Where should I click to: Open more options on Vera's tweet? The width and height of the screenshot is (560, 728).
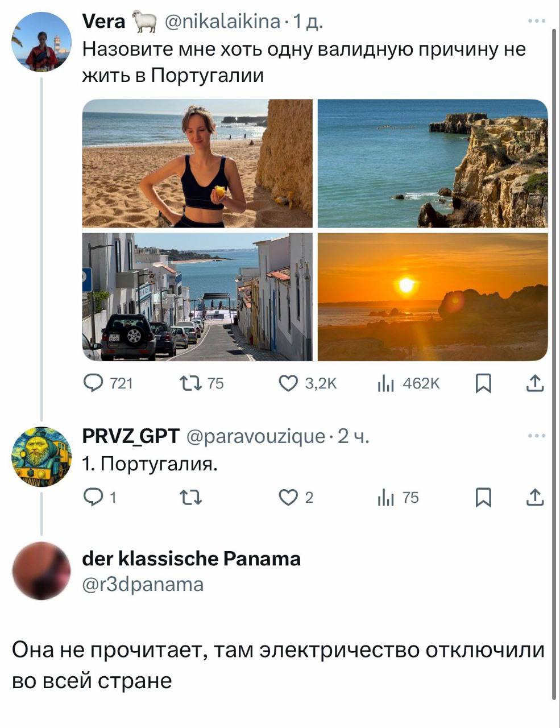tap(536, 22)
